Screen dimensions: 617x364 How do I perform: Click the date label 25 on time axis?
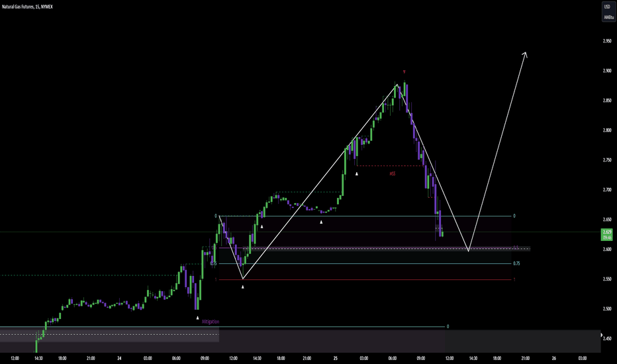coord(335,359)
